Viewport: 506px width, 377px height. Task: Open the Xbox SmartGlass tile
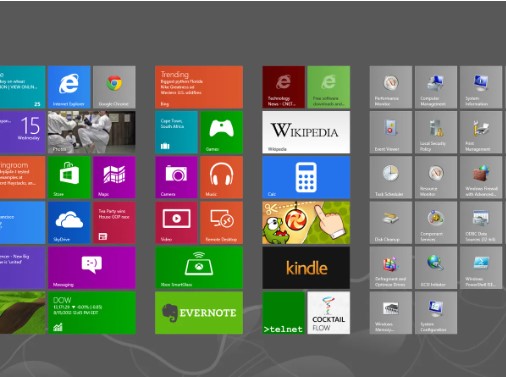199,268
